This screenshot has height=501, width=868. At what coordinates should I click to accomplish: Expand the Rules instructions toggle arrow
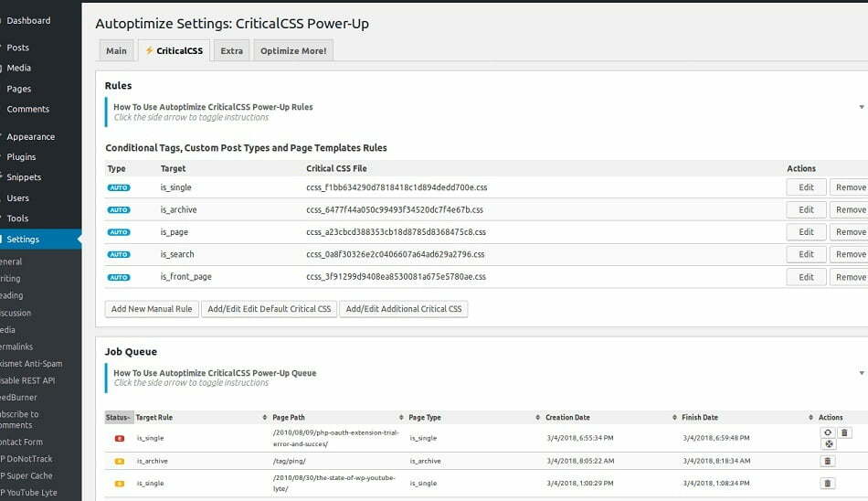coord(862,107)
